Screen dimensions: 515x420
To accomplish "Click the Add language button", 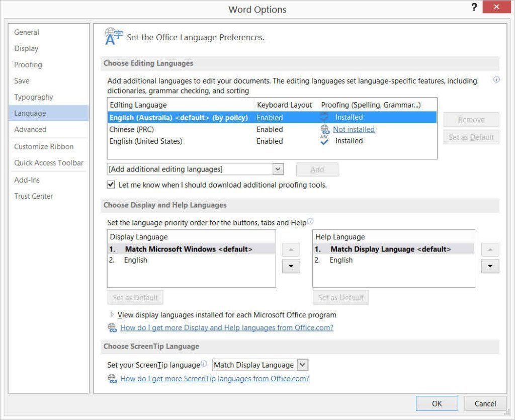I will 317,169.
